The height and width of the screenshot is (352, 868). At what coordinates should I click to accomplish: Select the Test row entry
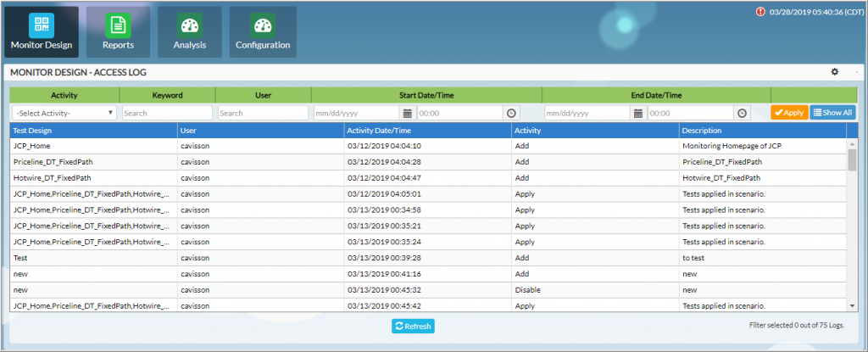[428, 258]
